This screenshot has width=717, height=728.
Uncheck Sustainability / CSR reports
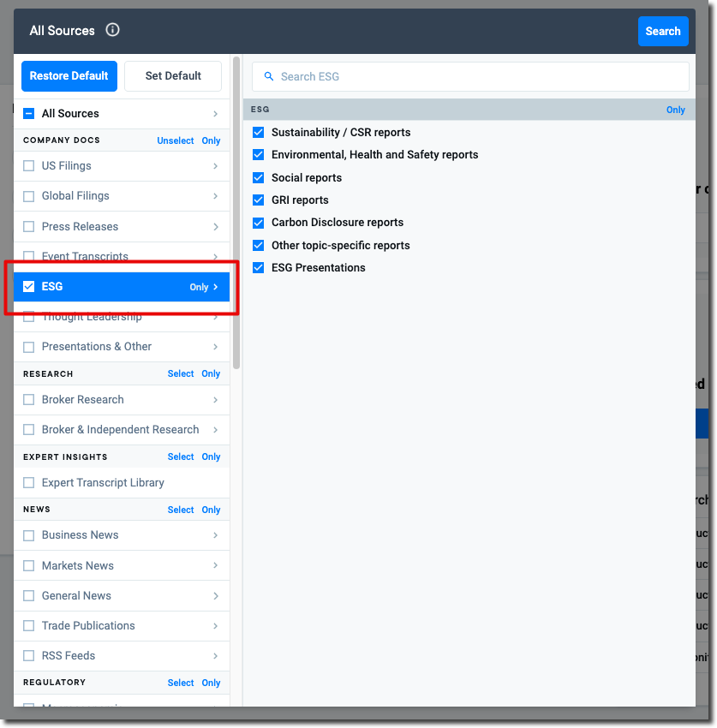tap(258, 133)
